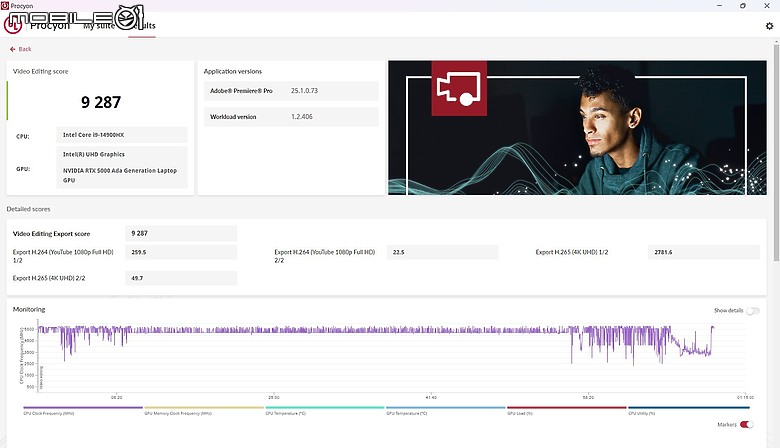
Task: Toggle the GPU Load (%) legend
Action: [x=566, y=410]
